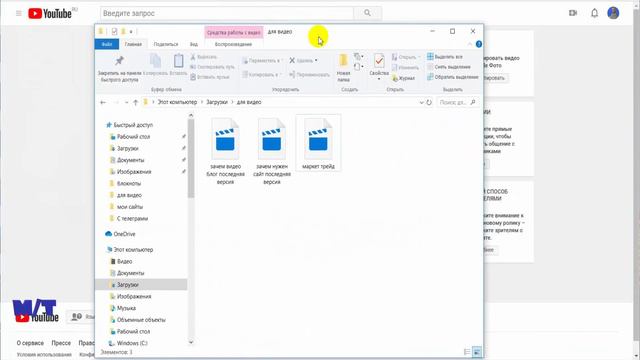
Task: Open the Delete dropdown in ribbon
Action: pos(303,60)
